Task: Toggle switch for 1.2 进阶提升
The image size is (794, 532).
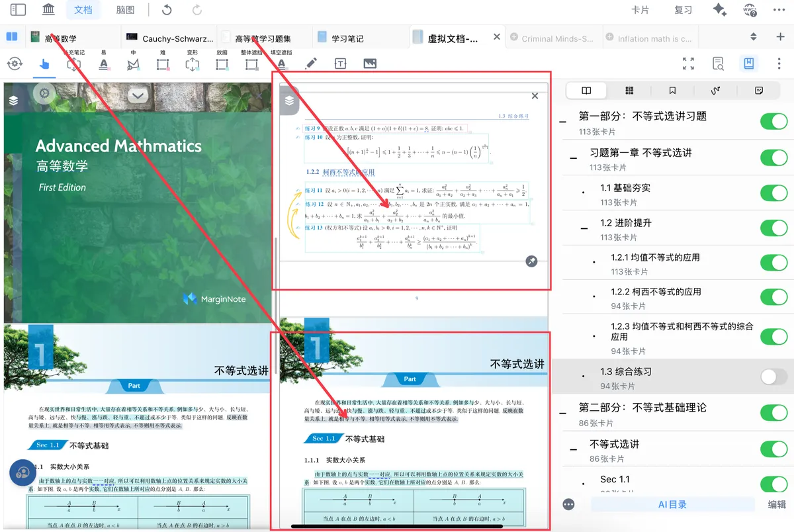Action: click(773, 228)
